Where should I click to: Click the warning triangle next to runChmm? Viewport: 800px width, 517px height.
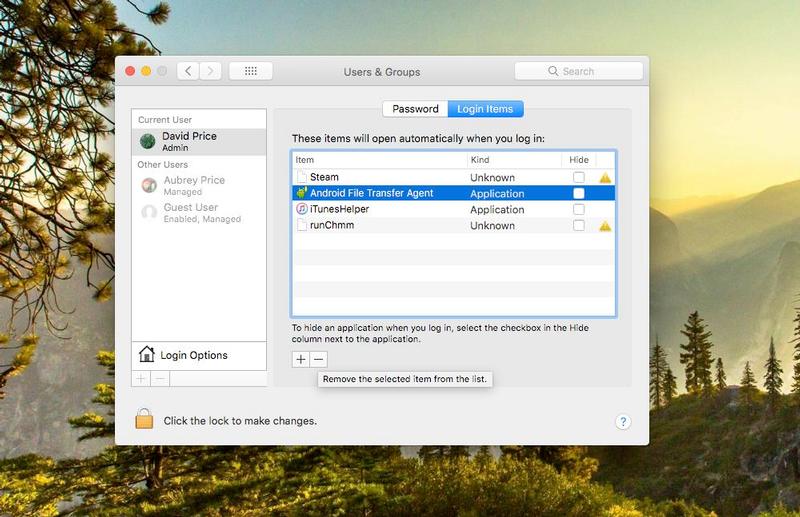(x=605, y=226)
